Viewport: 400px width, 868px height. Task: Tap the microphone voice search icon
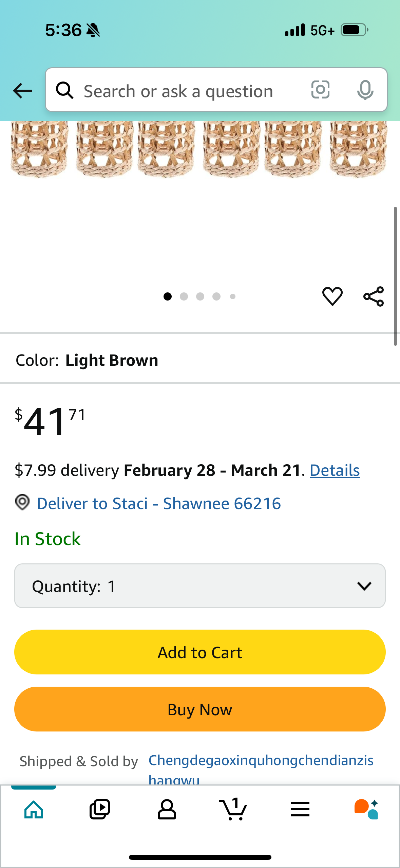(x=365, y=90)
